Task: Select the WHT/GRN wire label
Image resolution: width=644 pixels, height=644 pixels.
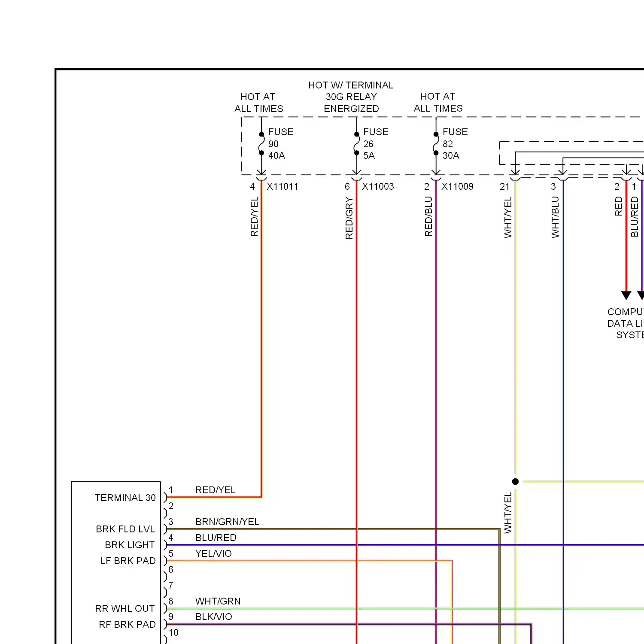Action: [x=218, y=601]
